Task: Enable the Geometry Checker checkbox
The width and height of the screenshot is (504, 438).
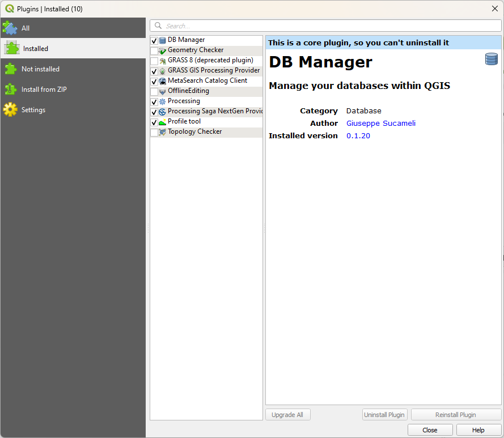Action: 154,51
